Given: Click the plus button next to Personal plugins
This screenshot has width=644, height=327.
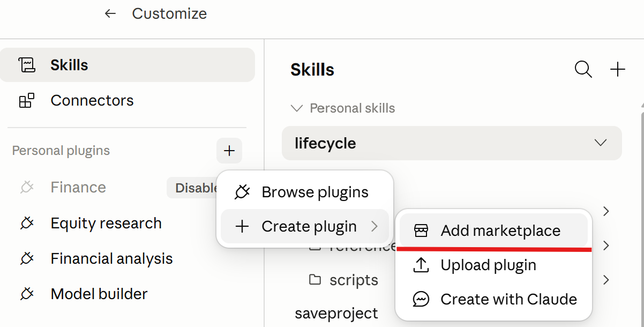Looking at the screenshot, I should click(229, 151).
